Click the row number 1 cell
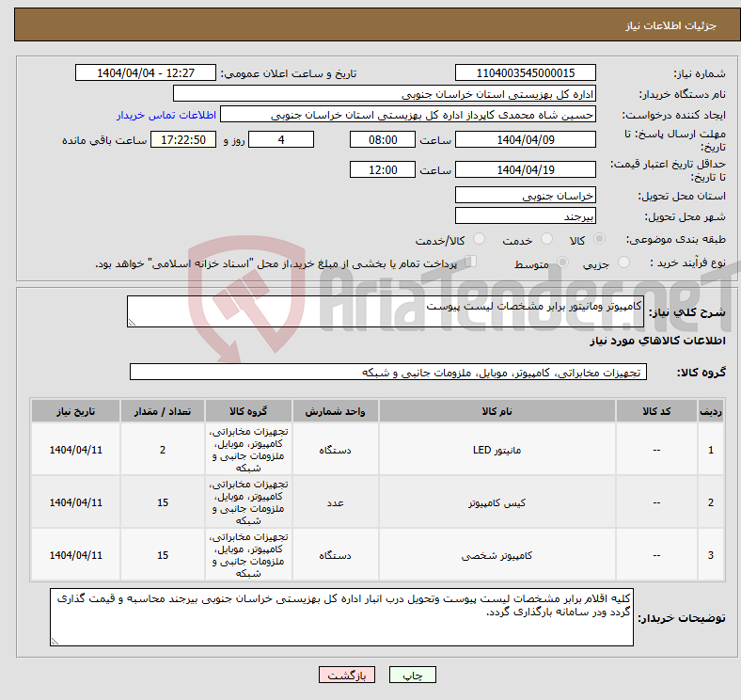 pyautogui.click(x=711, y=450)
